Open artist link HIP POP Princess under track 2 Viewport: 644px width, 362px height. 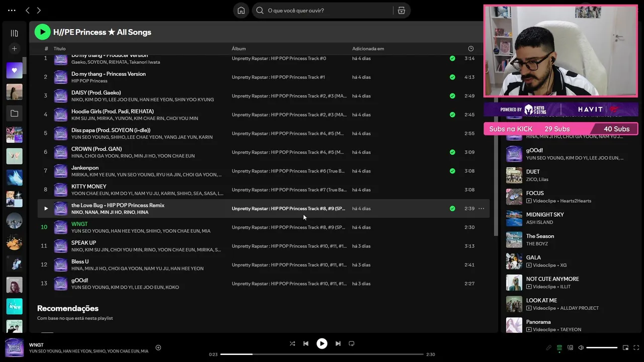89,81
